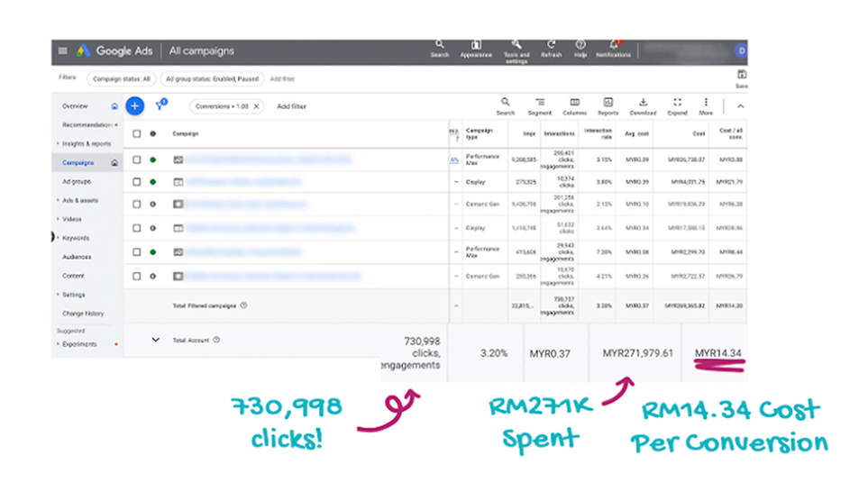Click the Add filter link beside Conversions chip
Viewport: 868px width, 492px height.
tap(291, 106)
